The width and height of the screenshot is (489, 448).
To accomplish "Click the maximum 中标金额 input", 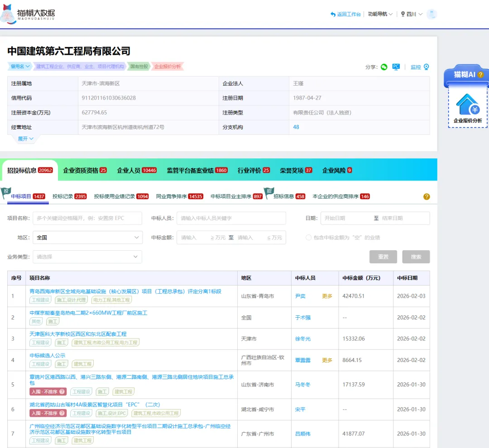I will tap(252, 238).
